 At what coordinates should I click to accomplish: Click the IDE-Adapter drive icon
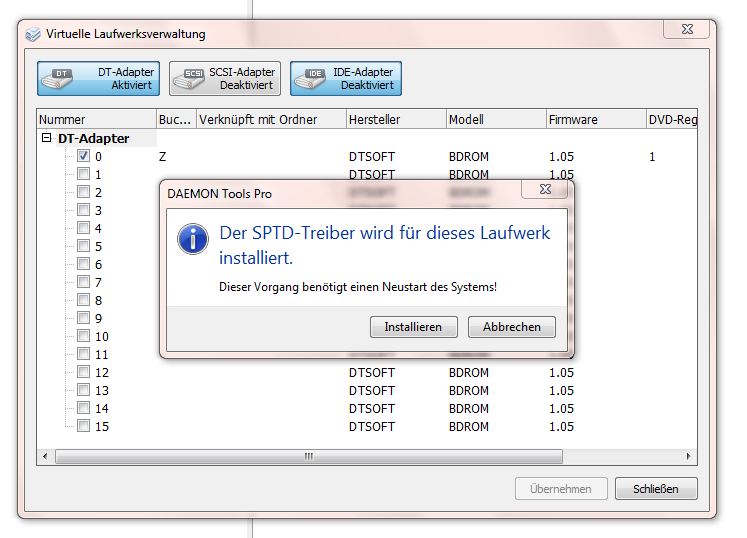coord(314,79)
